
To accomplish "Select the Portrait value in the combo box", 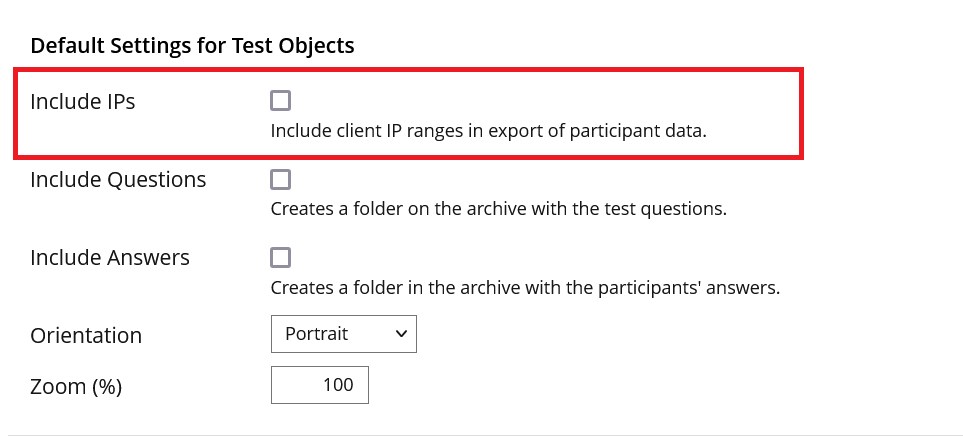I will tap(317, 334).
